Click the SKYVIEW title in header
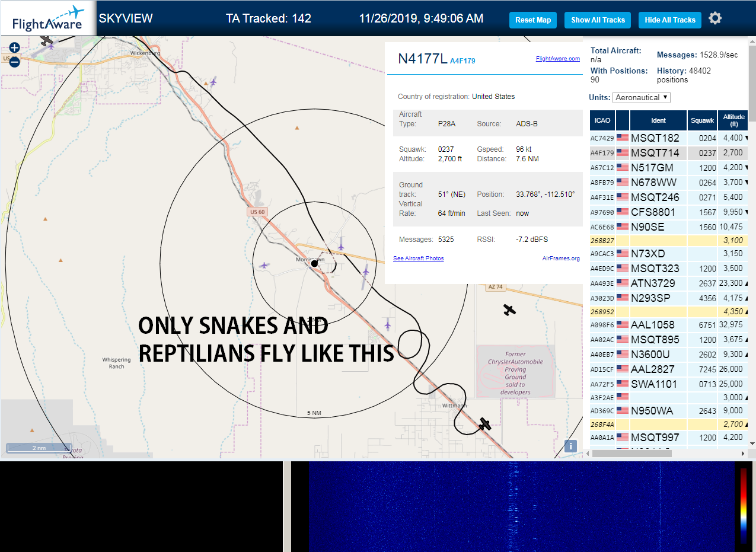Screen dimensions: 756x552 point(126,18)
